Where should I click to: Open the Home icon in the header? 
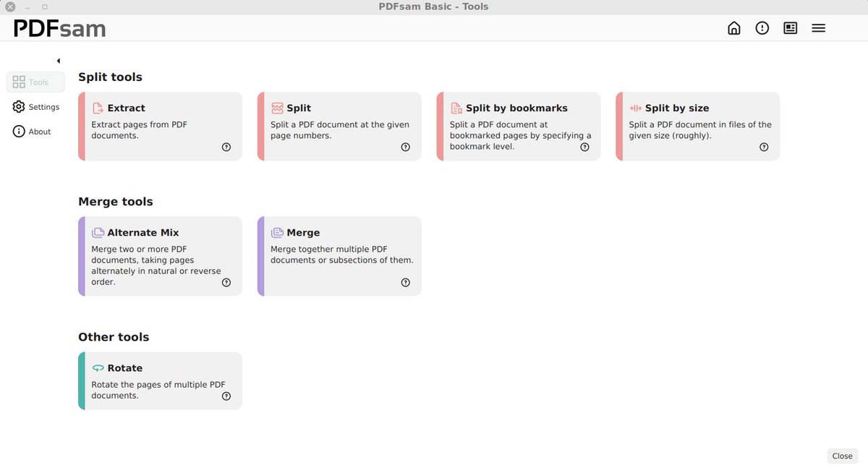733,28
